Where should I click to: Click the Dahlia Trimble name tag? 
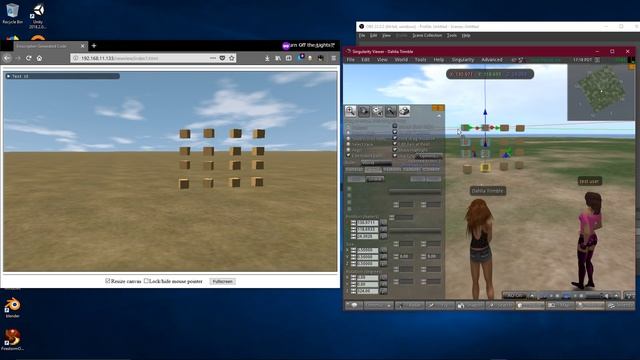(x=488, y=191)
